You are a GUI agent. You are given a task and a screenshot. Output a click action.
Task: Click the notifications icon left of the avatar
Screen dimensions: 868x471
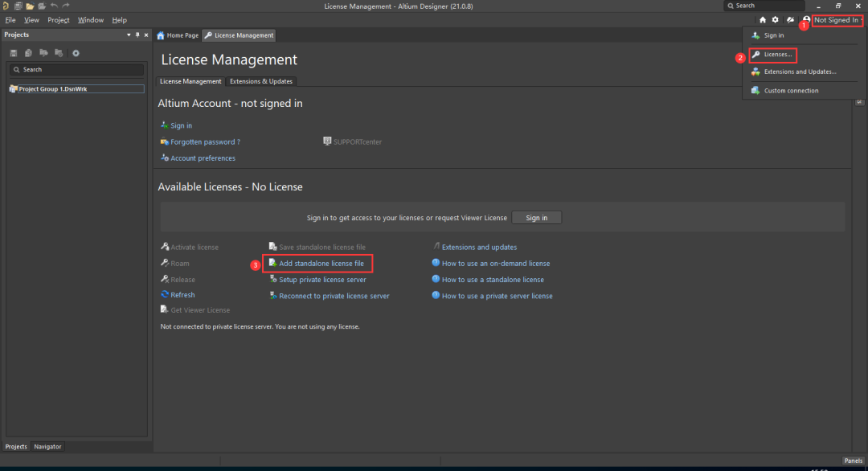pos(790,20)
